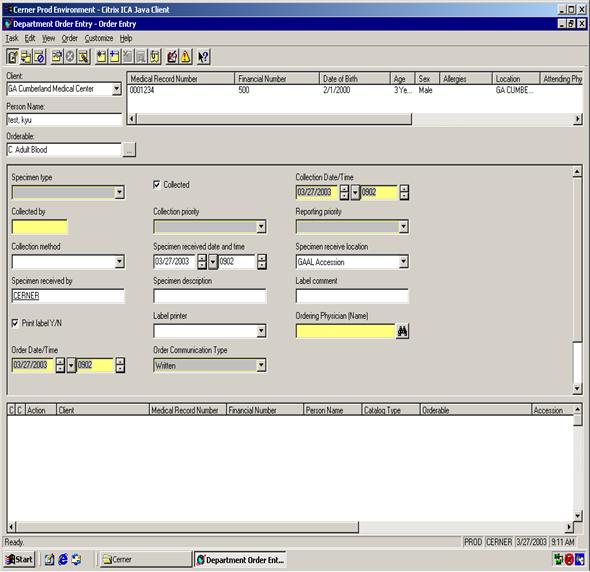Click the Order time spinner arrows
This screenshot has width=590, height=572.
click(x=120, y=365)
